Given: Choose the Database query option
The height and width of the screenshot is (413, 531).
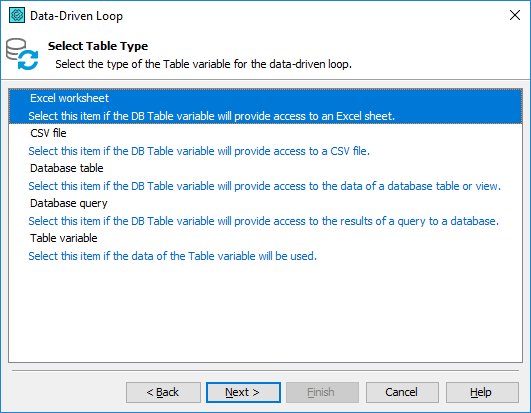Looking at the screenshot, I should pyautogui.click(x=69, y=203).
